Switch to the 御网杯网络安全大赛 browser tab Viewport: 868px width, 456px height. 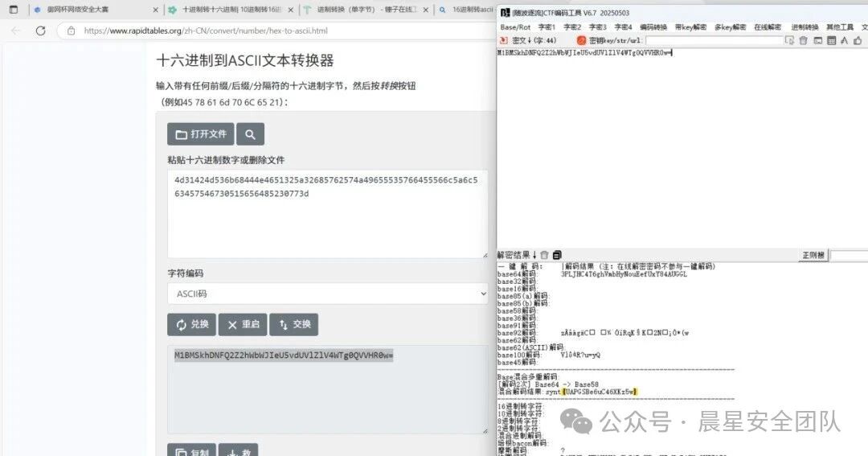(x=90, y=10)
